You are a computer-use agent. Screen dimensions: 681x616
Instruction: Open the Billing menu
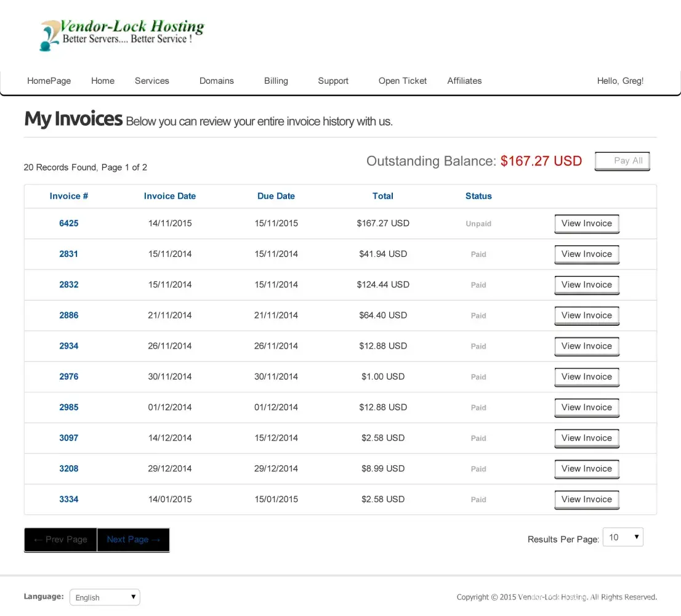276,81
